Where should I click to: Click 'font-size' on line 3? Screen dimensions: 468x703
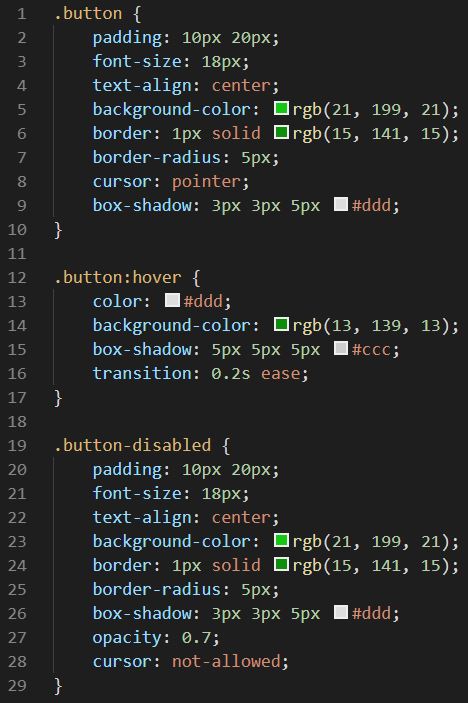[x=137, y=61]
